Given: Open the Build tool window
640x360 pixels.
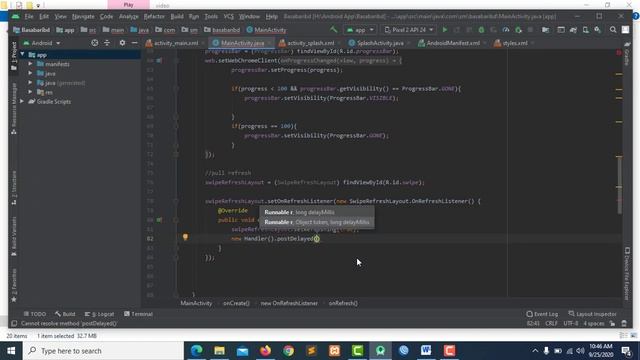Looking at the screenshot, I should (65, 314).
